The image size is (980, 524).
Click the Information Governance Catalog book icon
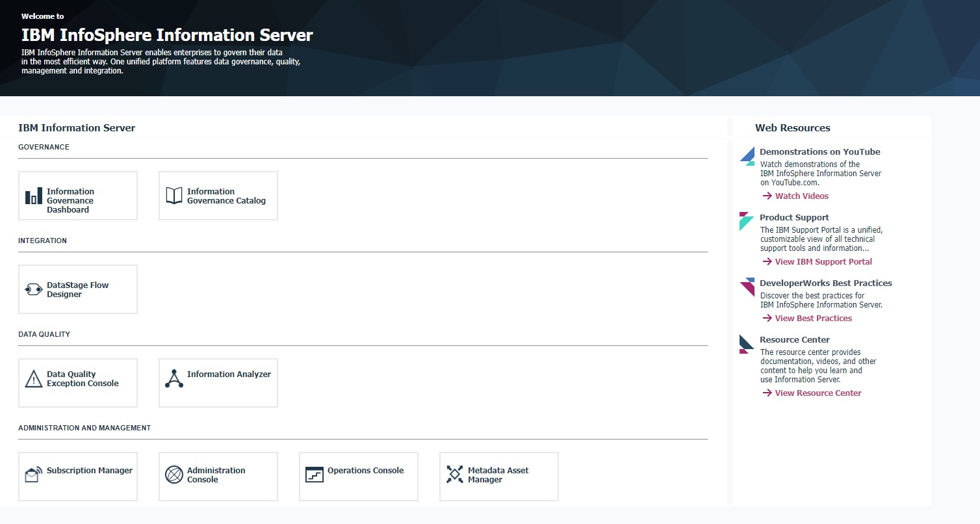click(174, 196)
